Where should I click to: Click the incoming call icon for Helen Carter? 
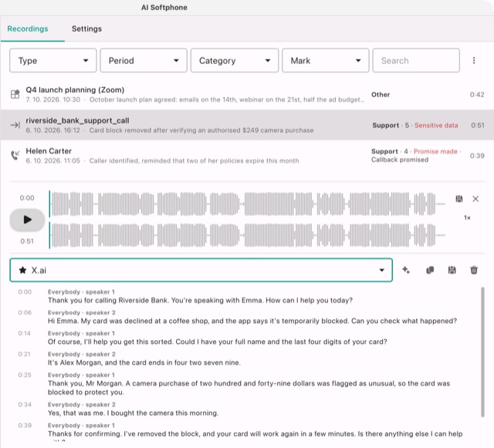point(15,155)
